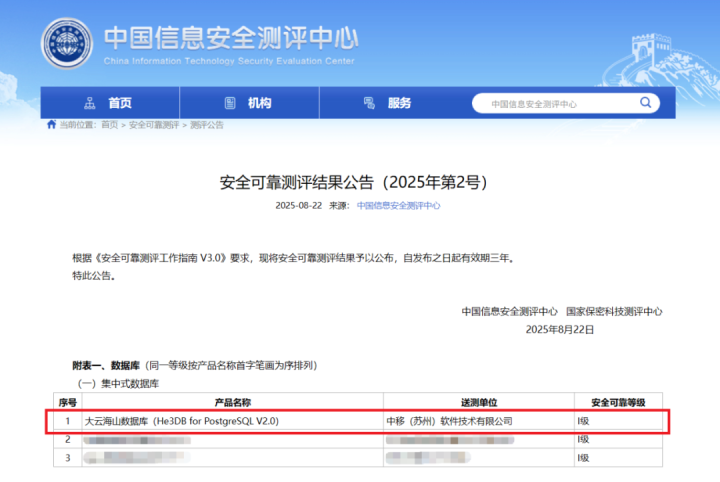Click the announcement title 安全可靠测评结果公告
The height and width of the screenshot is (482, 720).
[x=354, y=182]
